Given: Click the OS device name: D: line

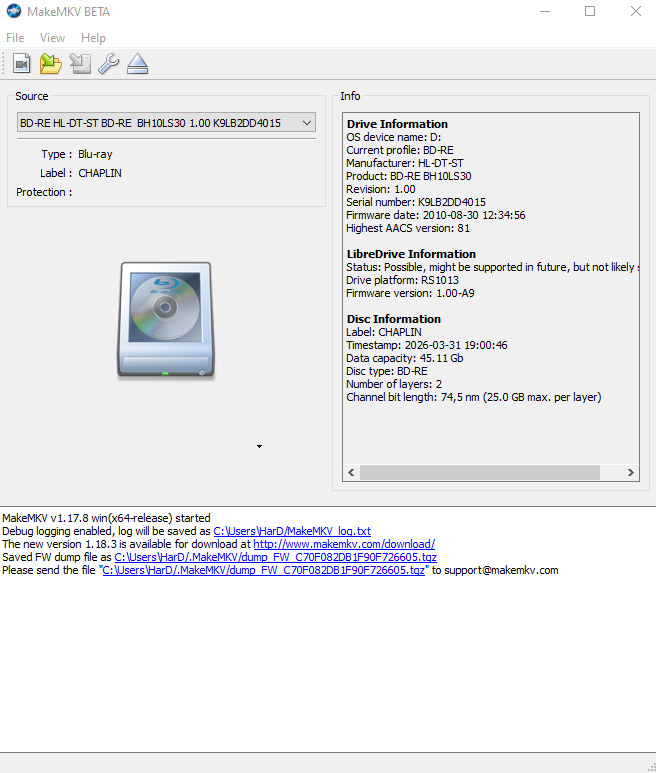Looking at the screenshot, I should (x=393, y=137).
